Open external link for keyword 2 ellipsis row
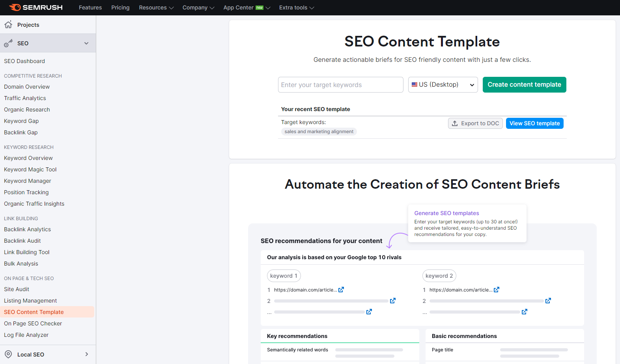This screenshot has height=364, width=620. pyautogui.click(x=525, y=312)
